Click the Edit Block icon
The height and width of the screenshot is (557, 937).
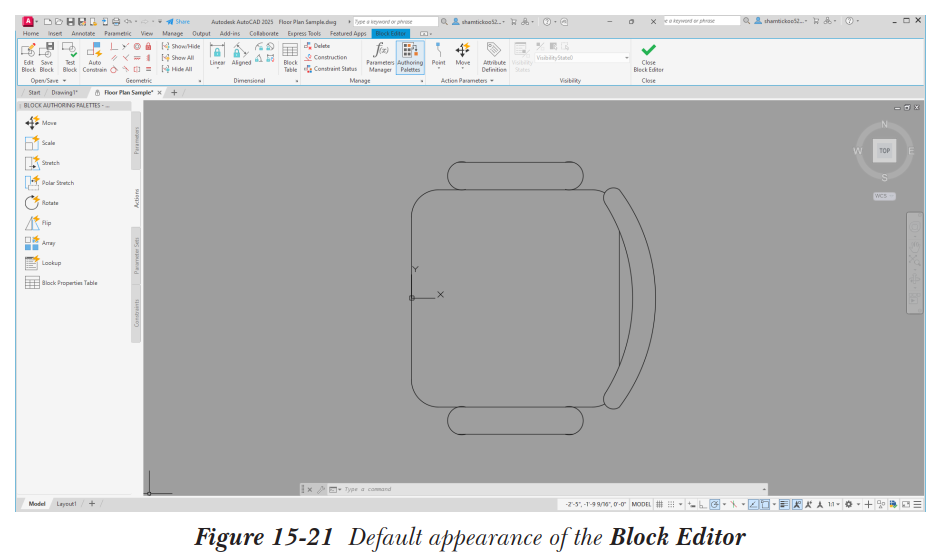[28, 57]
